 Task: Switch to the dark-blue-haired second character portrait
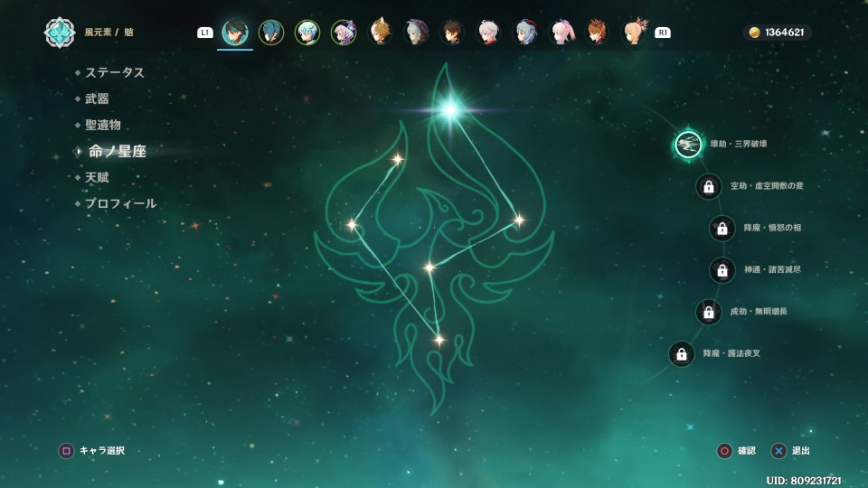271,33
